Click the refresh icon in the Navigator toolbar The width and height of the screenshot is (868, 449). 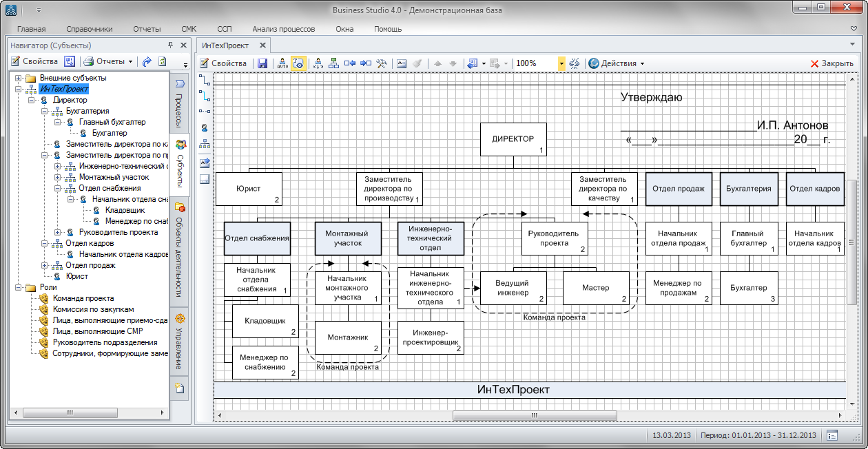(163, 61)
